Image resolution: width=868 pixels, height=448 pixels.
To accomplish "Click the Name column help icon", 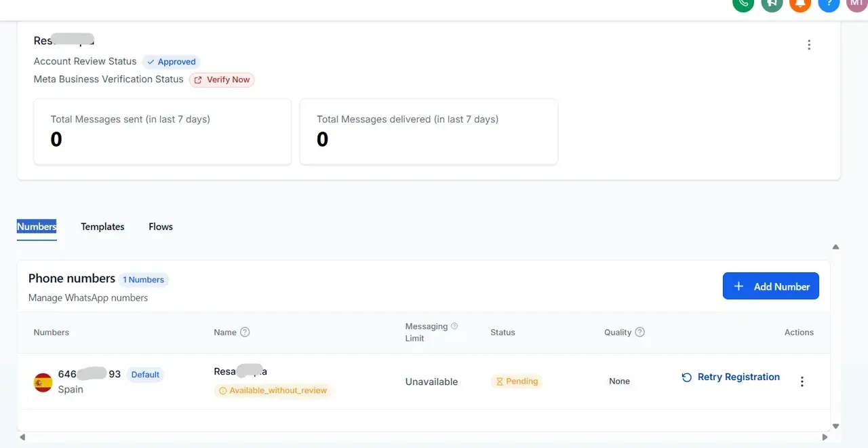I will [x=245, y=332].
